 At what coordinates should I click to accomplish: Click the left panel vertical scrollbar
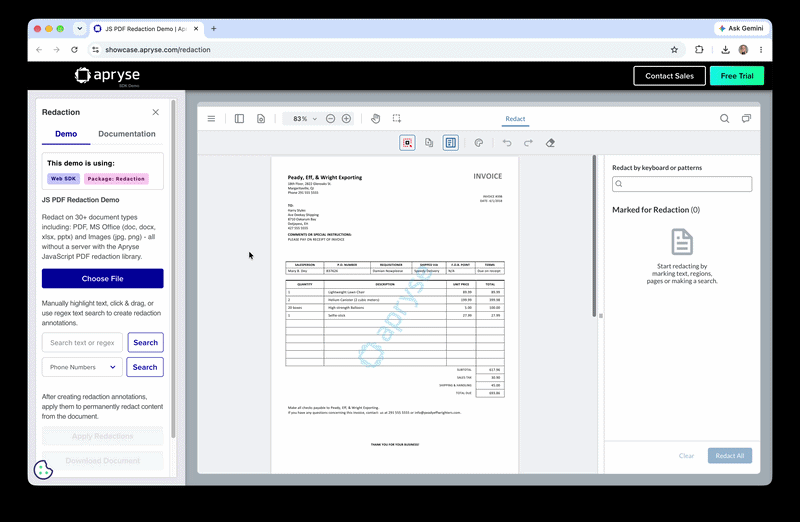pos(173,269)
